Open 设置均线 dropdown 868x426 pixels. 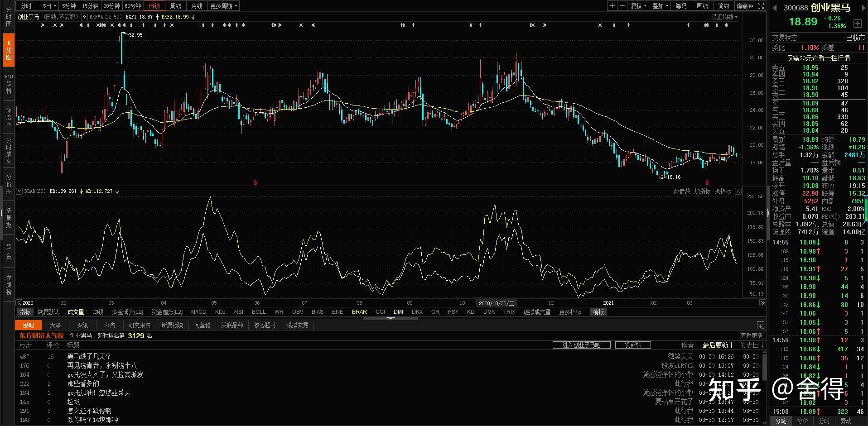coord(724,17)
